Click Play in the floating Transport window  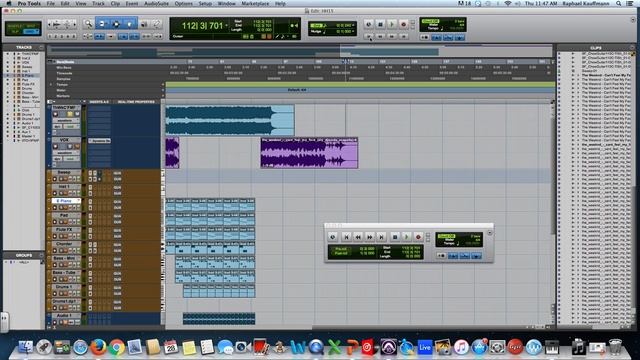point(406,237)
